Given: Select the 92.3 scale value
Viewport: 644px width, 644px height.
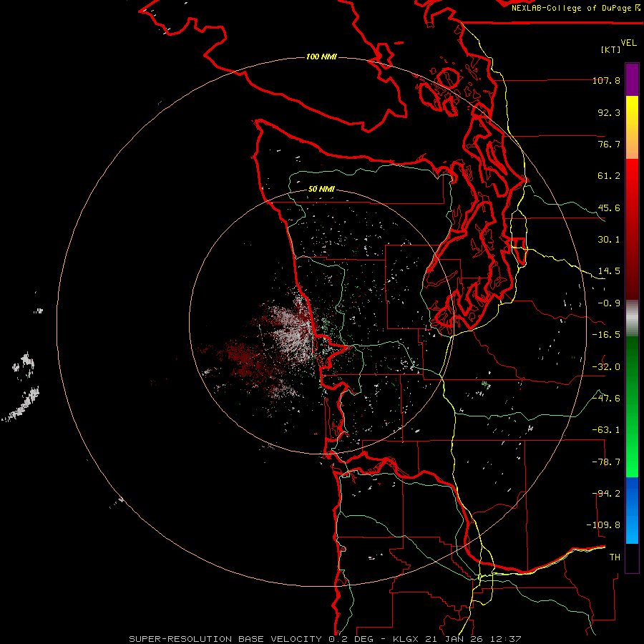Looking at the screenshot, I should (609, 112).
